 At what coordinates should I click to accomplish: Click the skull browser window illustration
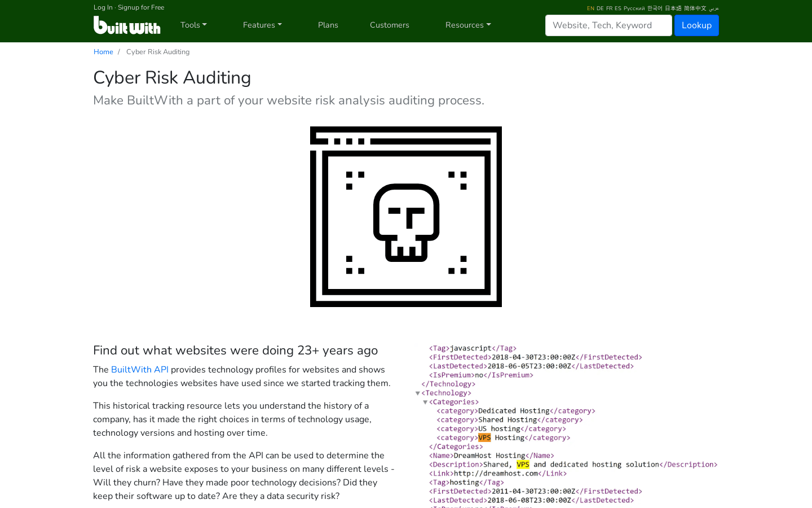(x=406, y=217)
